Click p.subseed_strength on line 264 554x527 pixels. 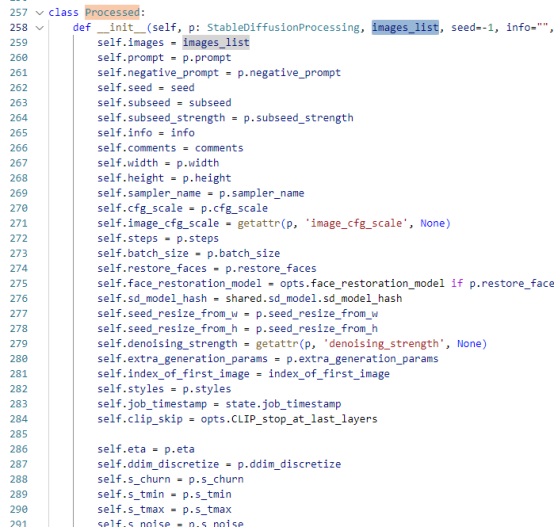tap(298, 118)
